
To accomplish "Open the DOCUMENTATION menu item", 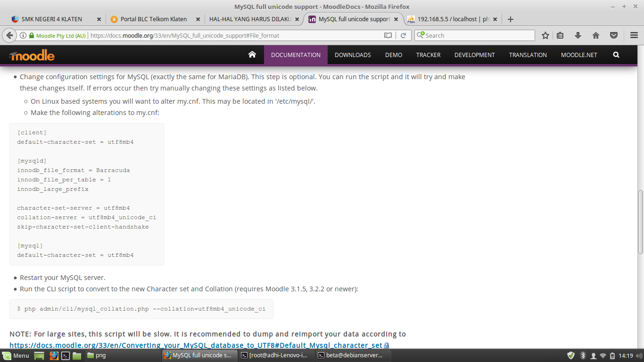I will 296,55.
